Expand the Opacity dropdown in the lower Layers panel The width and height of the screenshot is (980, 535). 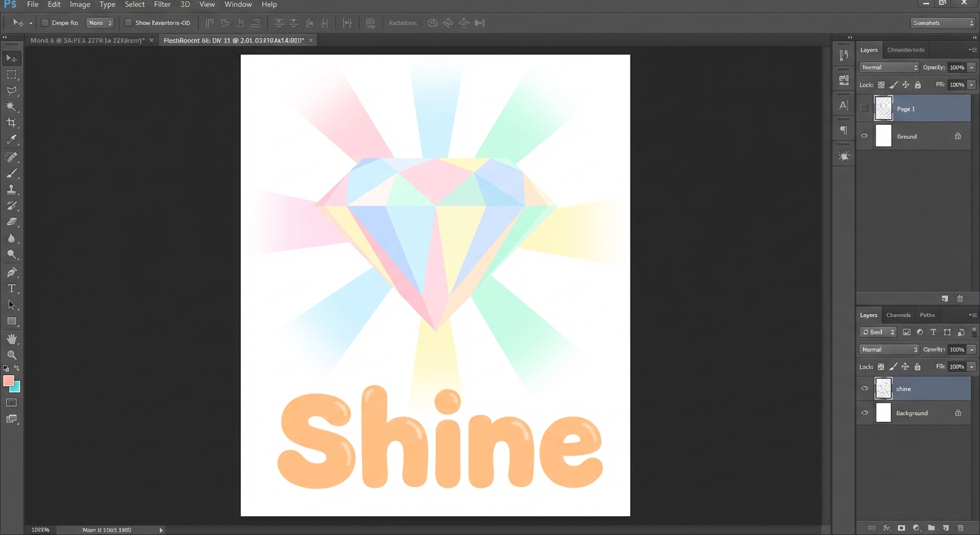point(972,350)
